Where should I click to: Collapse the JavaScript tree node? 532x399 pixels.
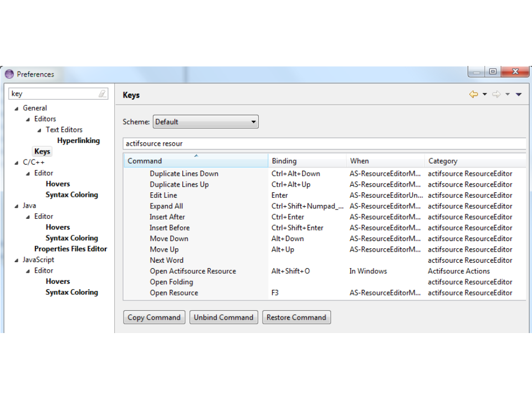17,260
